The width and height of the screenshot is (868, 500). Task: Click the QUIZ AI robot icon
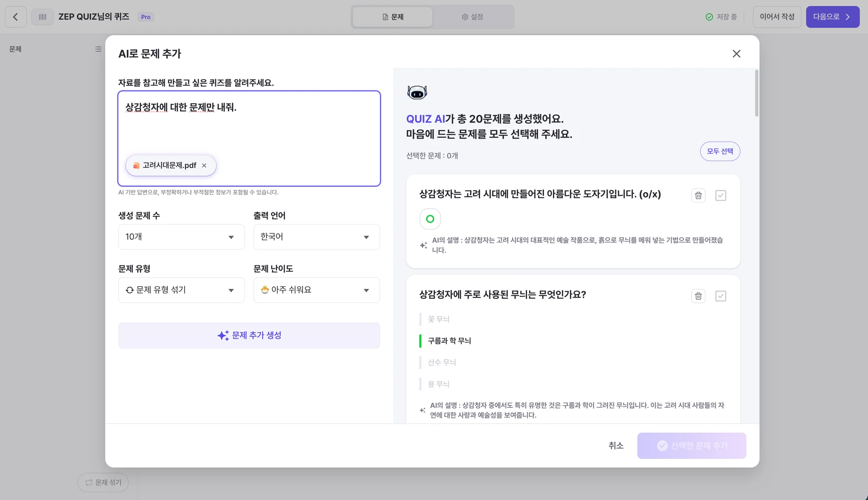(x=417, y=92)
